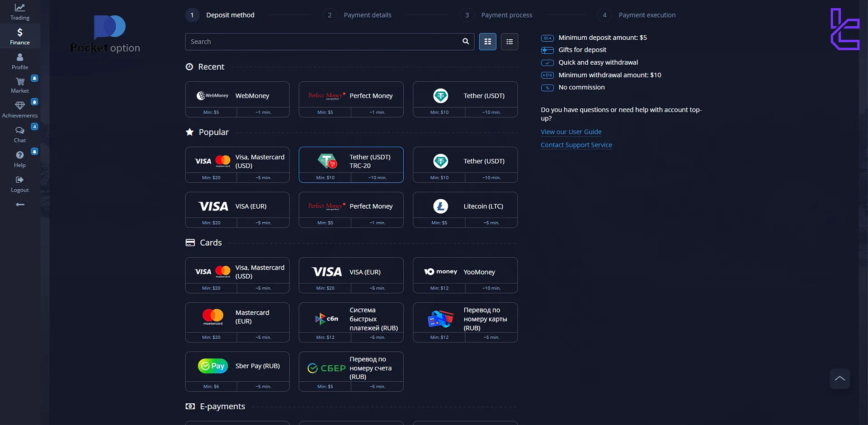Choose Tether (USDT) in Recent section
This screenshot has height=425, width=868.
tap(465, 99)
